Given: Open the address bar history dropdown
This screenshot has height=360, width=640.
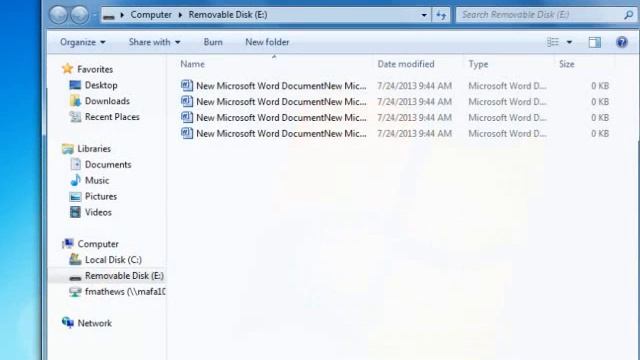Looking at the screenshot, I should coord(424,15).
